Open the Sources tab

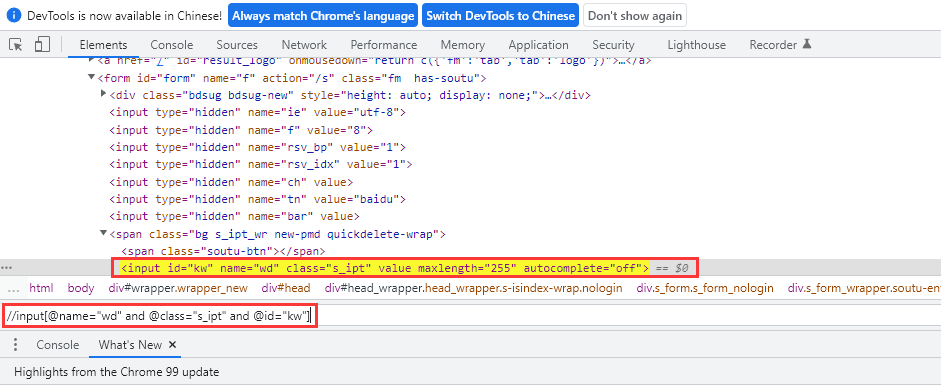pyautogui.click(x=237, y=45)
